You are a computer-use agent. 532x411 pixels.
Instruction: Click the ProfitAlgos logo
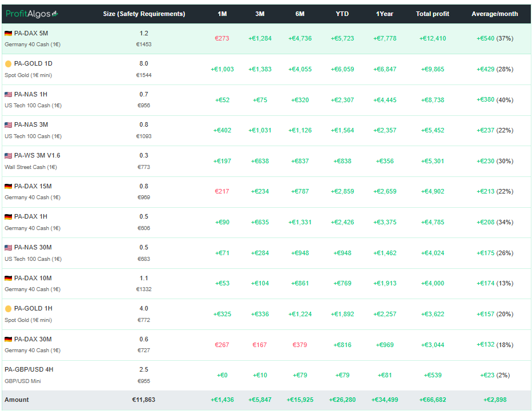(32, 14)
